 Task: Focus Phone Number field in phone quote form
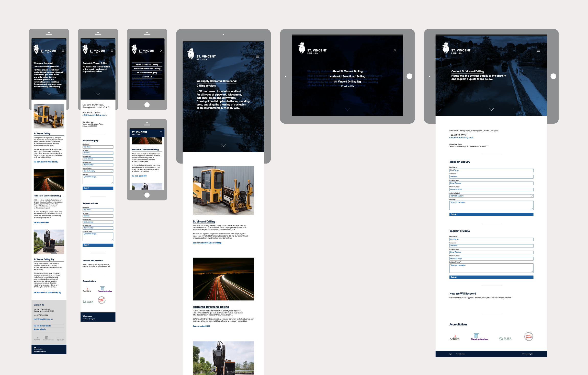coord(98,228)
